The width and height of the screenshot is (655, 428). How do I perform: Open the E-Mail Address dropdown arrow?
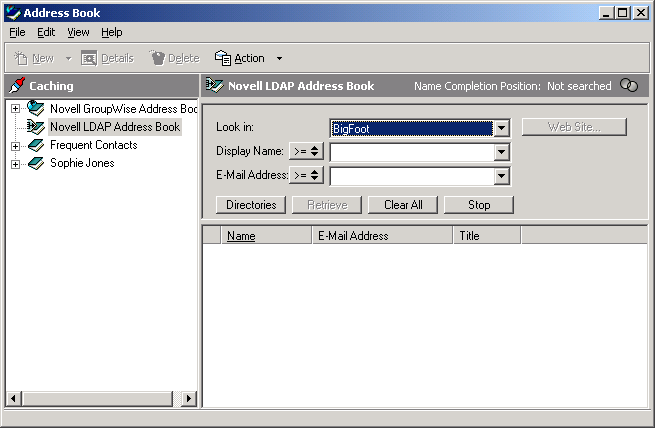pyautogui.click(x=501, y=176)
